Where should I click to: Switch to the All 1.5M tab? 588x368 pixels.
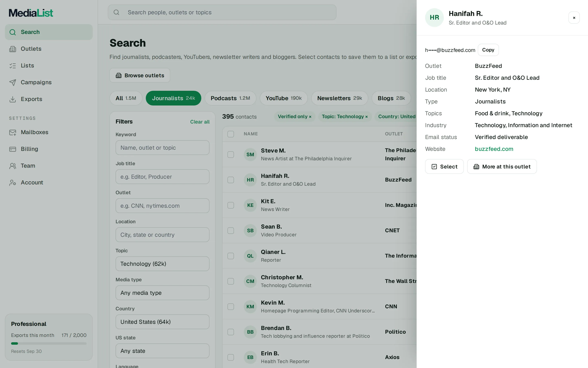click(x=126, y=98)
